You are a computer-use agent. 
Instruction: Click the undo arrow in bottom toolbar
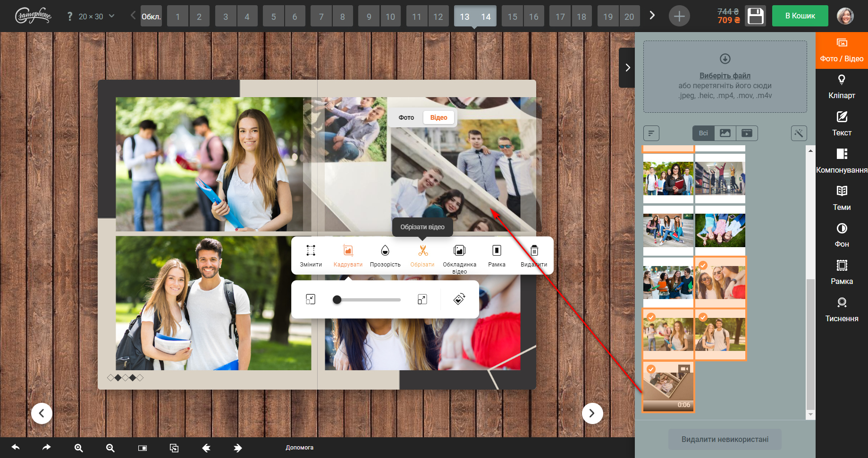coord(16,448)
